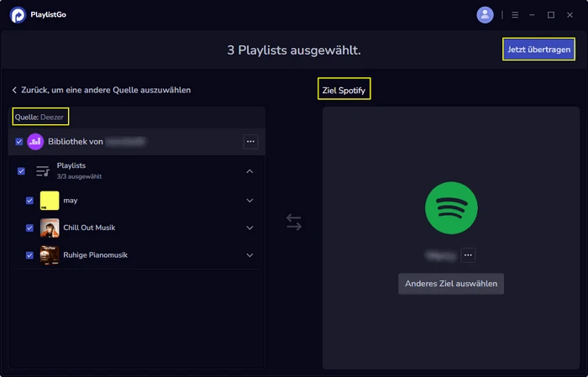Uncheck the Bibliothek von checkbox
588x377 pixels.
tap(19, 142)
